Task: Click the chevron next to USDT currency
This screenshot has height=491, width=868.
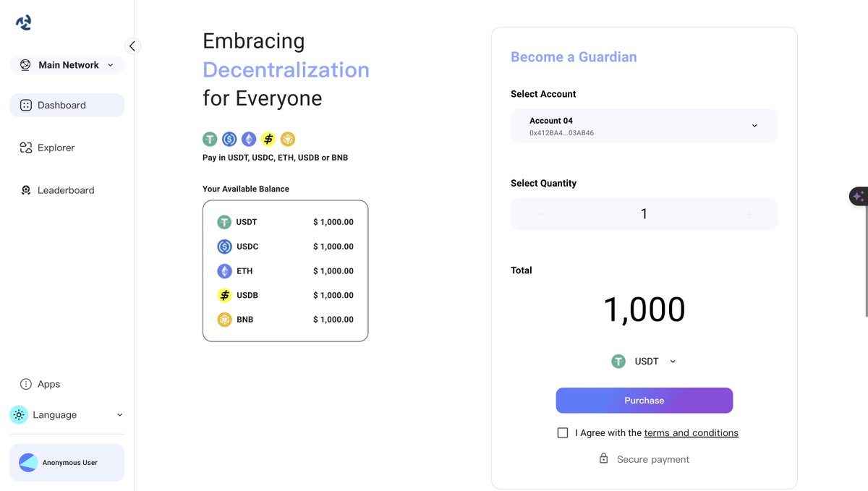Action: click(673, 362)
